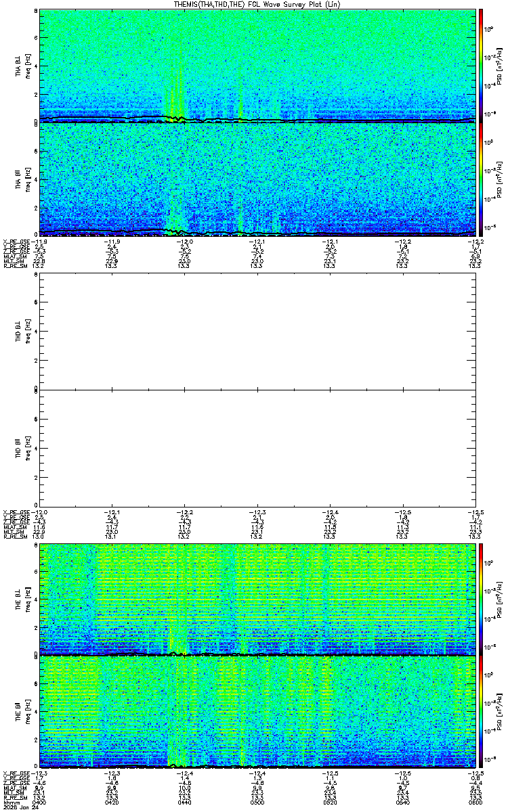Click the THD B⊥ freq [Hz] axis label

[x=27, y=333]
